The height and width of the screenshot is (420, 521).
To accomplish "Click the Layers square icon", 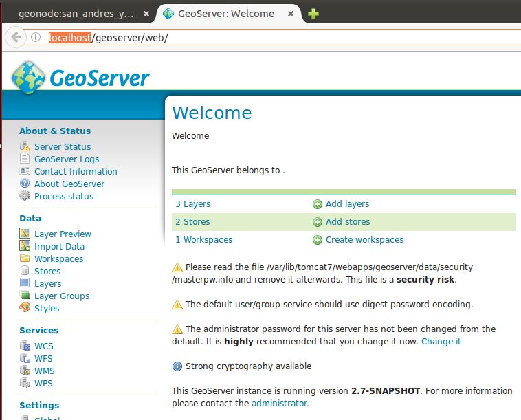I will [25, 283].
